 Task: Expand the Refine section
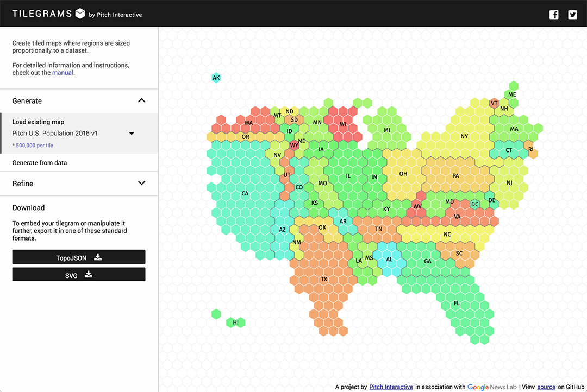141,184
